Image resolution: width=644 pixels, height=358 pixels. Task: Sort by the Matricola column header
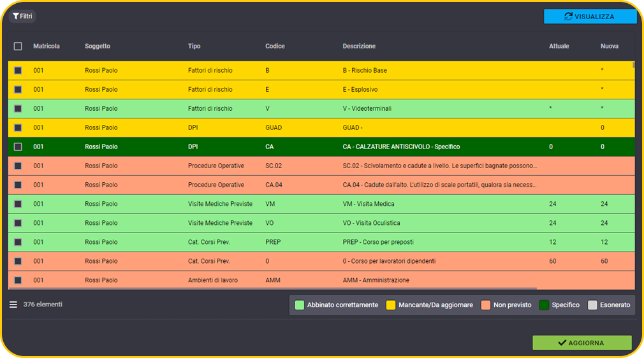click(x=47, y=46)
